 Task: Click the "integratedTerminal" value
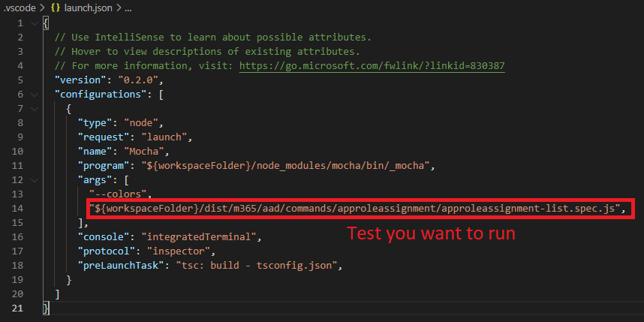click(x=199, y=237)
